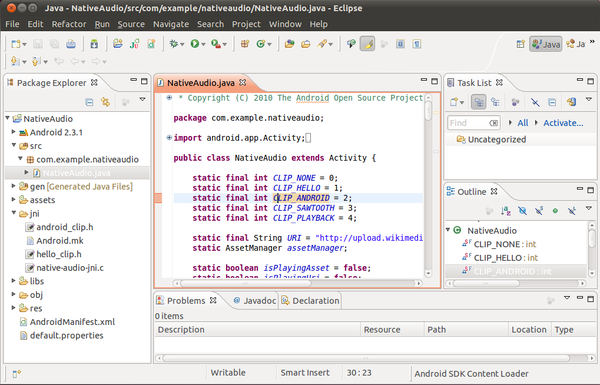Click the NativeAudio.java editor tab

tap(201, 83)
